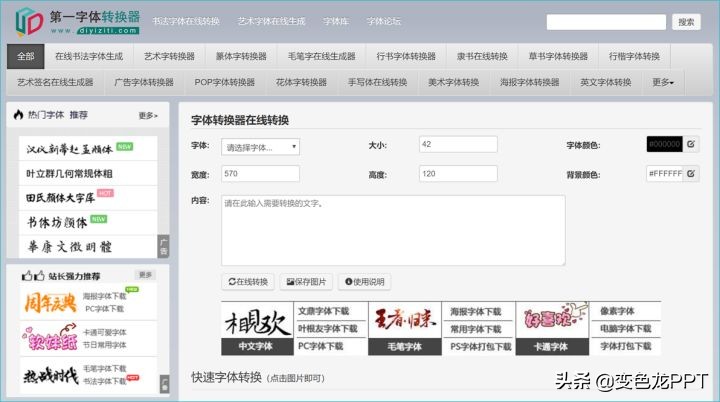Click the flame icon beside 热门字体
This screenshot has width=720, height=402.
(18, 115)
